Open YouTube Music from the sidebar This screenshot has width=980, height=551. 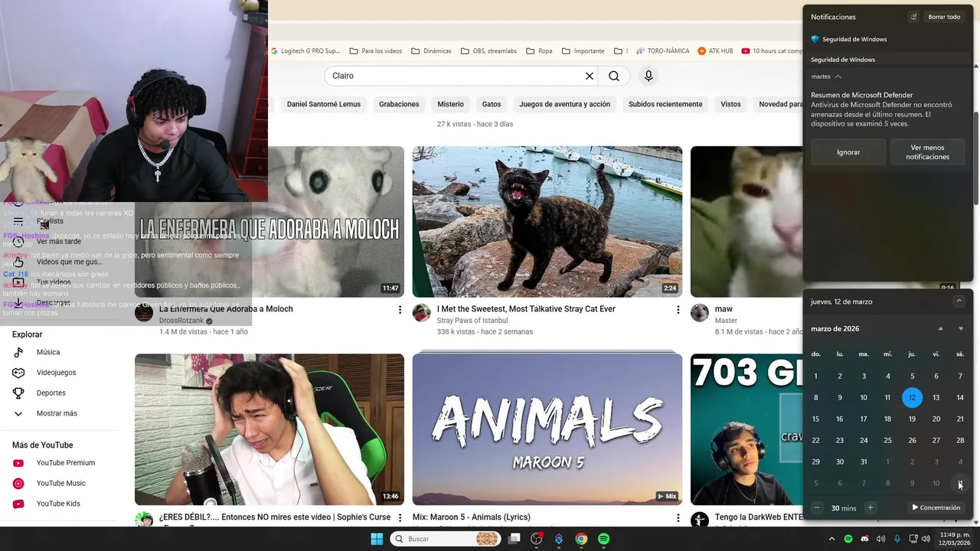click(x=60, y=484)
